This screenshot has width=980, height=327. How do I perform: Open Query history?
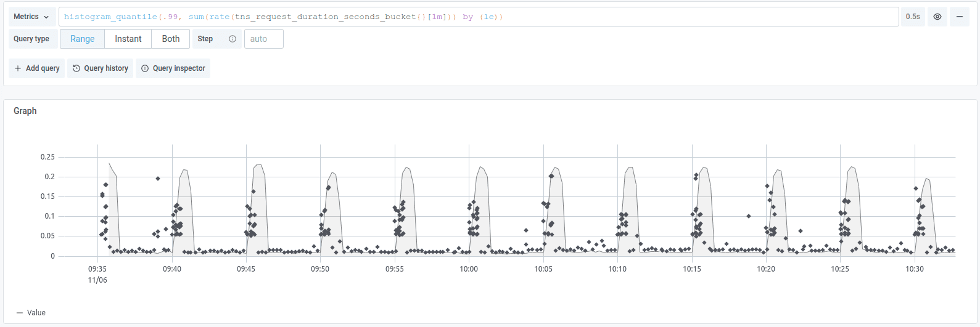(101, 68)
